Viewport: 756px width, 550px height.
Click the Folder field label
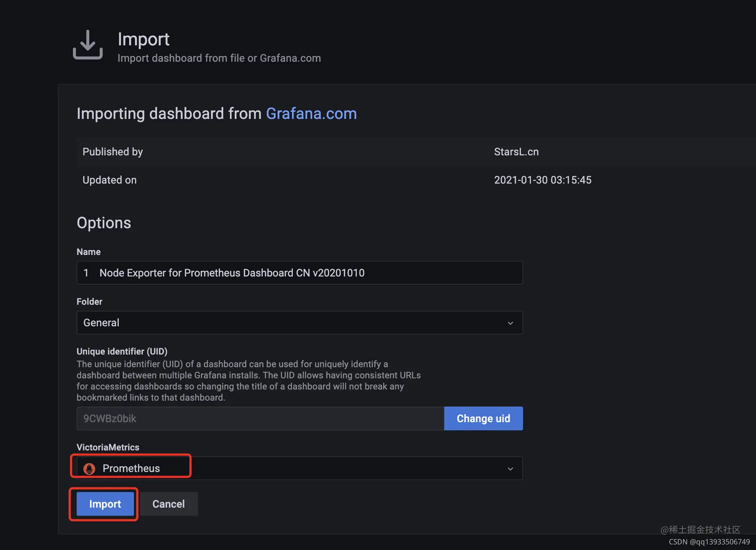[89, 302]
